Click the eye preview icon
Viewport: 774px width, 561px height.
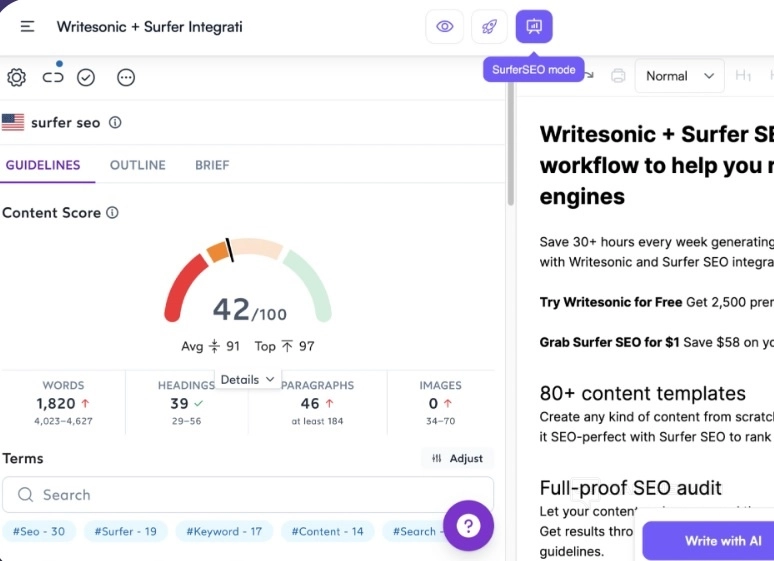click(445, 26)
